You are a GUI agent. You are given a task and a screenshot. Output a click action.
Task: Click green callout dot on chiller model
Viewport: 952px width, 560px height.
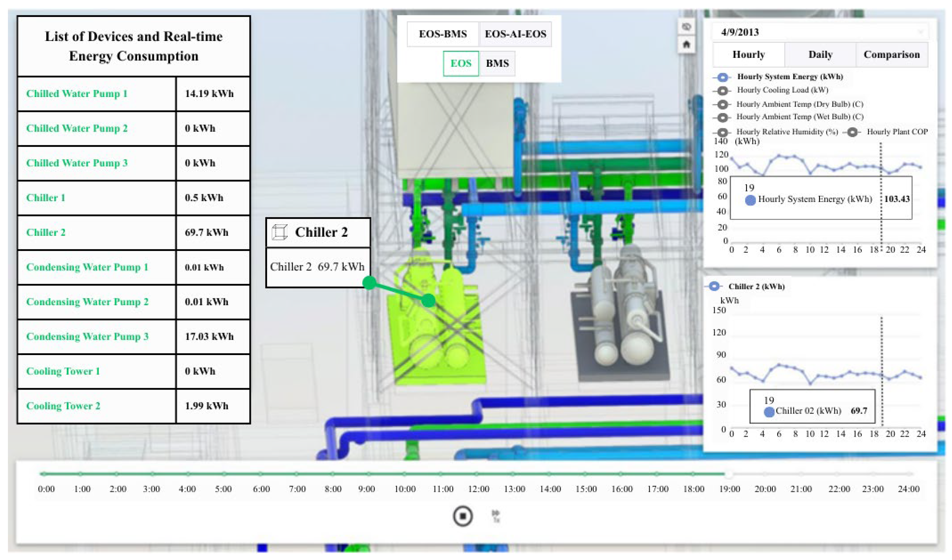point(428,300)
